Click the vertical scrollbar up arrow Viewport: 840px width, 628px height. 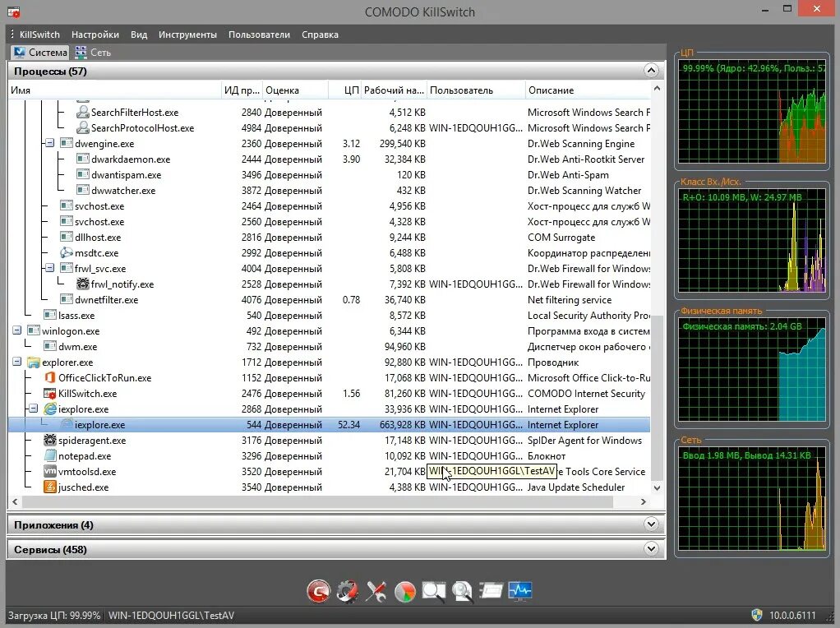658,89
